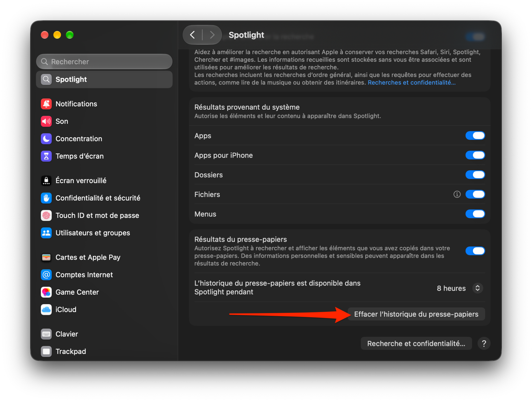This screenshot has height=401, width=532.
Task: Turn off Apps pour iPhone toggle
Action: (475, 155)
